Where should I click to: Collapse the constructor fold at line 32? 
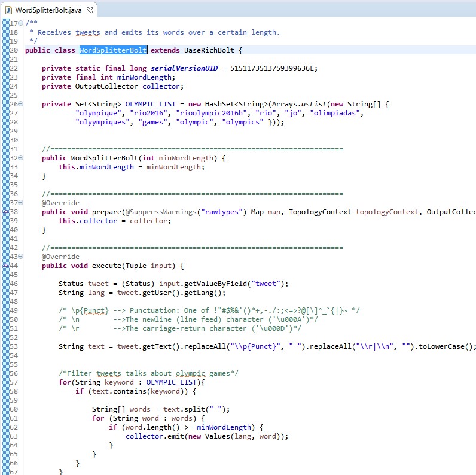point(21,157)
